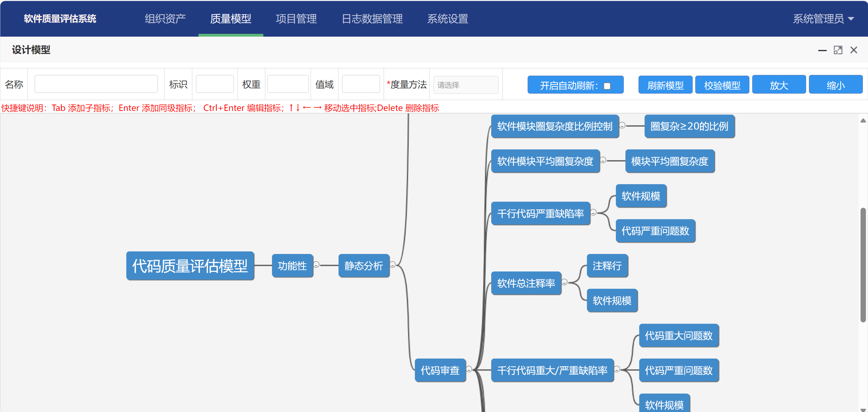This screenshot has width=868, height=412.
Task: Switch to the 组织资产 tab
Action: (x=165, y=19)
